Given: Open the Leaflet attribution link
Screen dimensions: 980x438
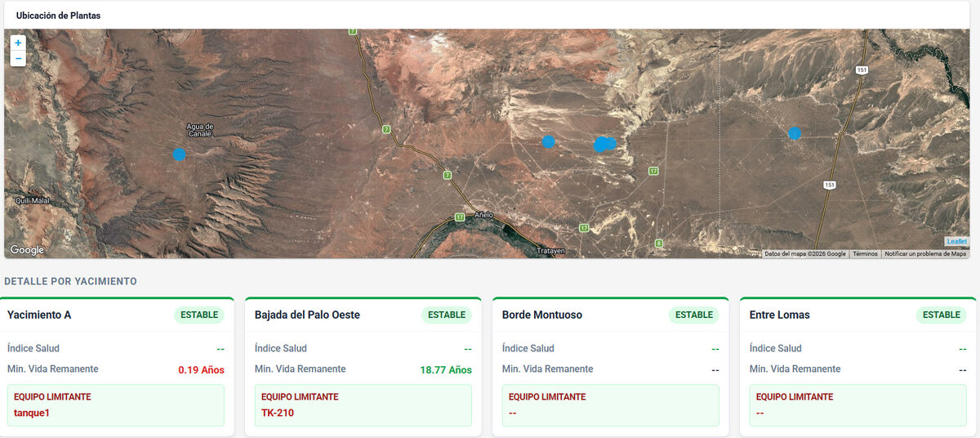Looking at the screenshot, I should [x=956, y=242].
